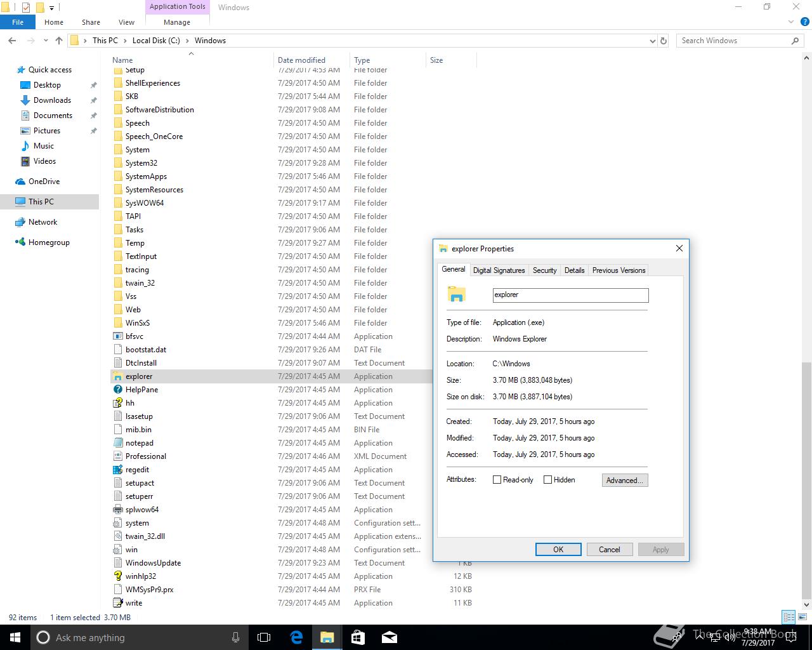The height and width of the screenshot is (650, 812).
Task: Open Microsoft Edge from the taskbar
Action: tap(296, 637)
